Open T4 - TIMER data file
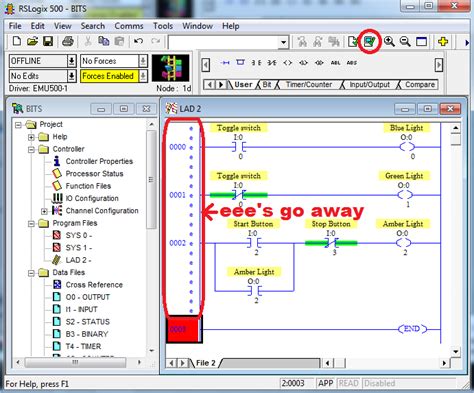Image resolution: width=474 pixels, height=393 pixels. 83,347
